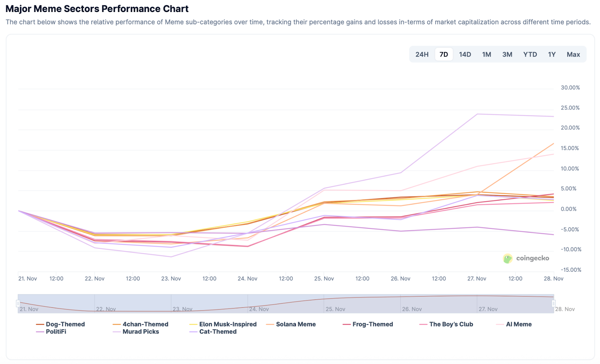
Task: Switch chart to 3M range
Action: 507,54
